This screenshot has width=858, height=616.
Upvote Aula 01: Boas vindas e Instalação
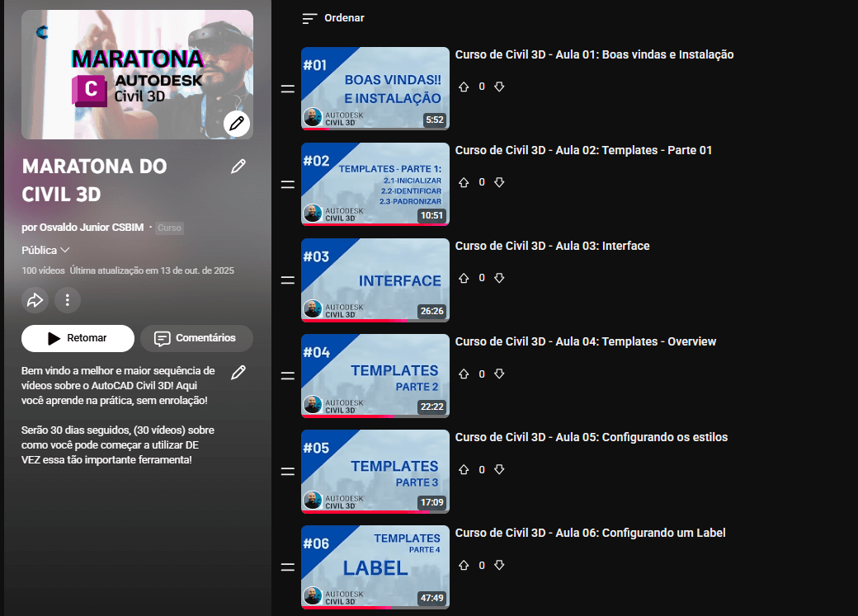pyautogui.click(x=464, y=87)
